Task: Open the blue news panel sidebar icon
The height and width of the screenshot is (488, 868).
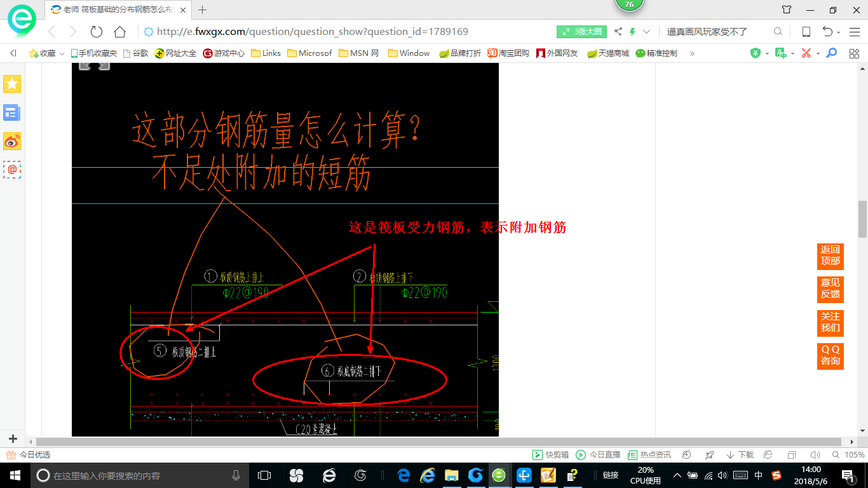Action: (12, 113)
